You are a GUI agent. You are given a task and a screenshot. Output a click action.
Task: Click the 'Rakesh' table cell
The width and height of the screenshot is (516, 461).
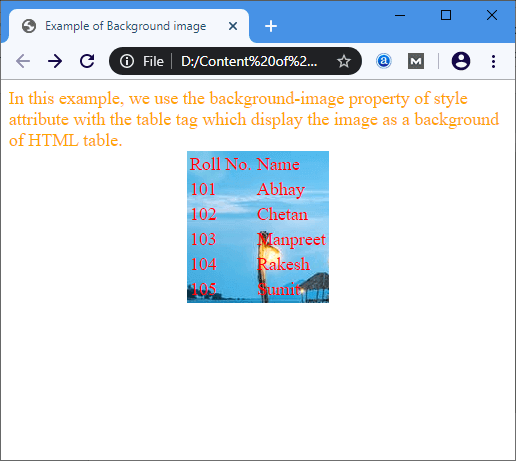283,264
